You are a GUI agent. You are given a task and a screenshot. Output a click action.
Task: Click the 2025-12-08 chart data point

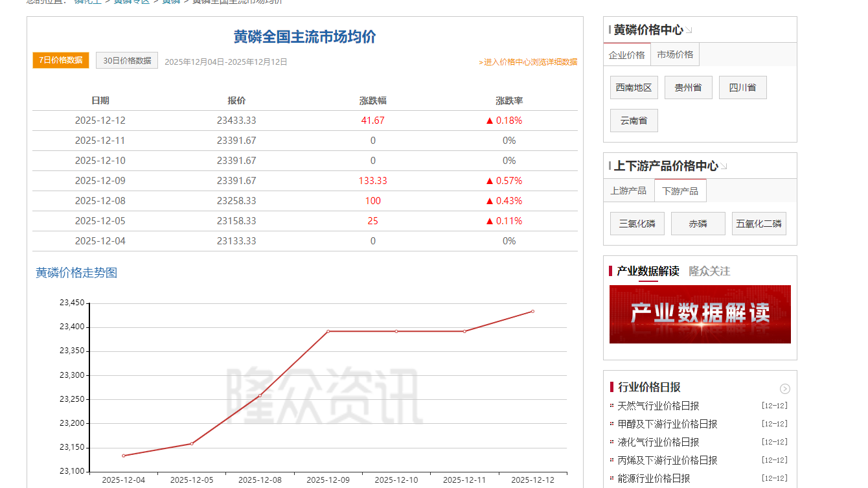click(x=260, y=395)
